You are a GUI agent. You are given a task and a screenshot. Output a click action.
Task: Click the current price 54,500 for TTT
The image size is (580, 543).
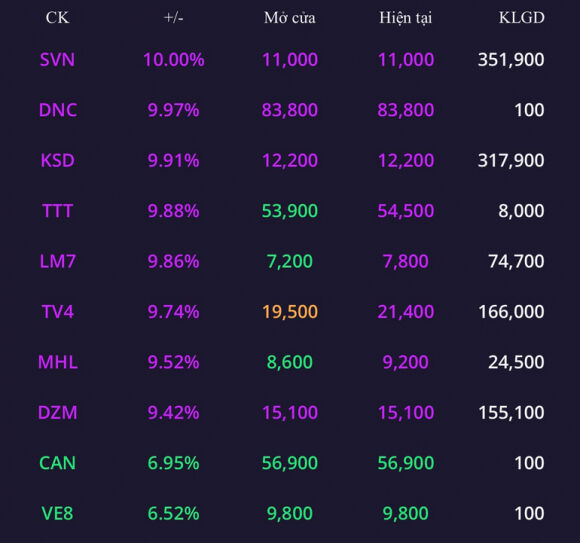tap(406, 211)
